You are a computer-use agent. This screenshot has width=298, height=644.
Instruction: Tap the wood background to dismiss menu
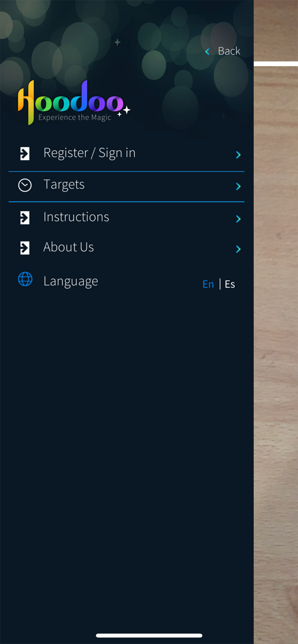pyautogui.click(x=276, y=343)
